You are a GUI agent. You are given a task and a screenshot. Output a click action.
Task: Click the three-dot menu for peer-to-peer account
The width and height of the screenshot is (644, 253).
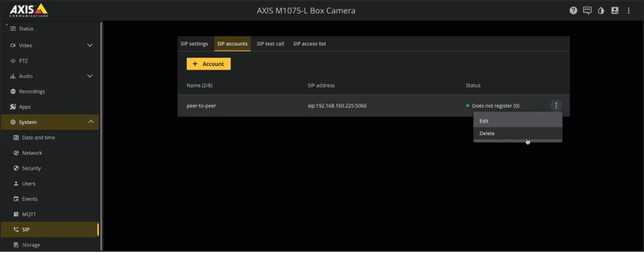click(x=556, y=106)
